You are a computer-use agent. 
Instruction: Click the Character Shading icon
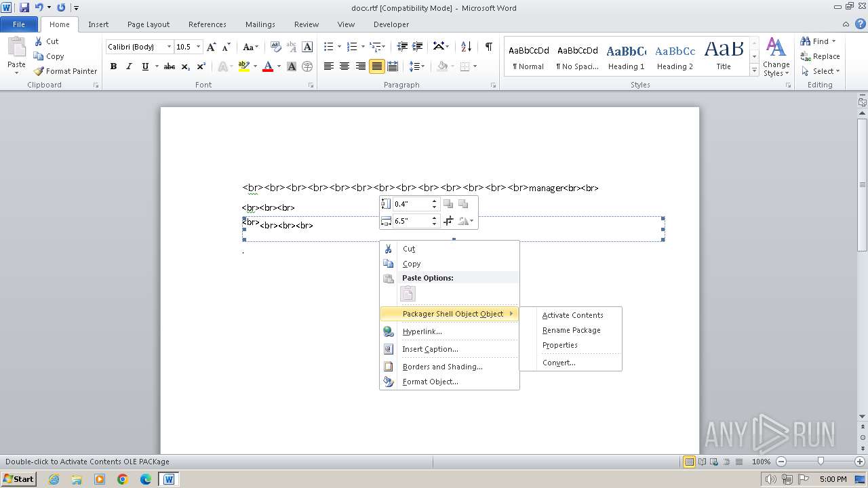click(x=292, y=66)
